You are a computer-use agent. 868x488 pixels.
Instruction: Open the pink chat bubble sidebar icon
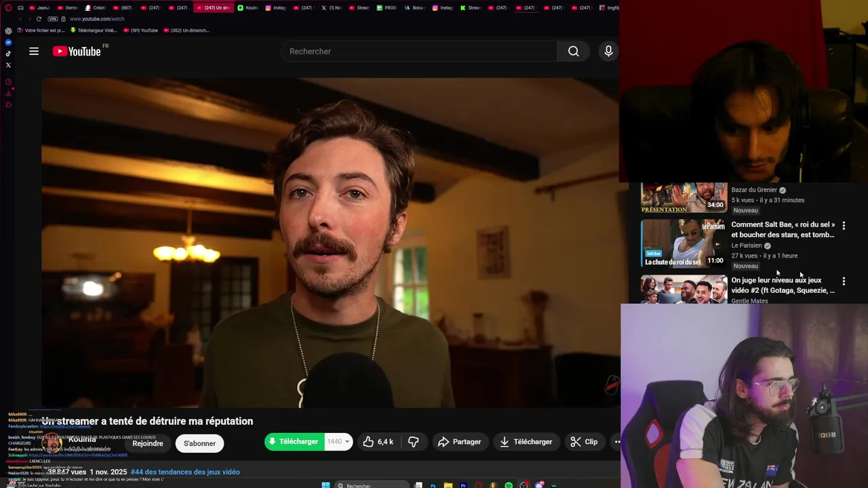click(8, 104)
